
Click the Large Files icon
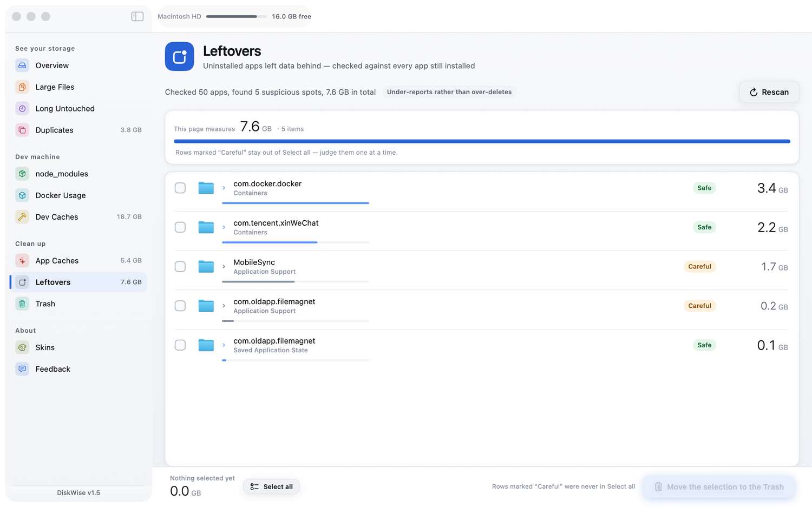click(22, 87)
